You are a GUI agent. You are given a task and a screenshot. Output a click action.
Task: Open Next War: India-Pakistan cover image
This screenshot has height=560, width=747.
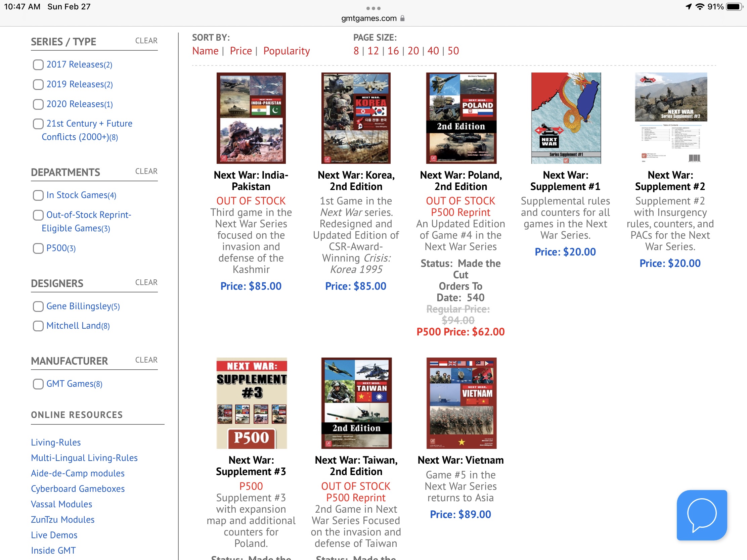pos(251,118)
